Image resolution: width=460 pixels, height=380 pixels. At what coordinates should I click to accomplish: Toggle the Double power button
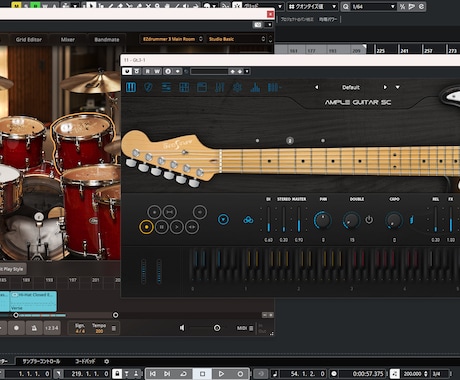click(x=369, y=220)
